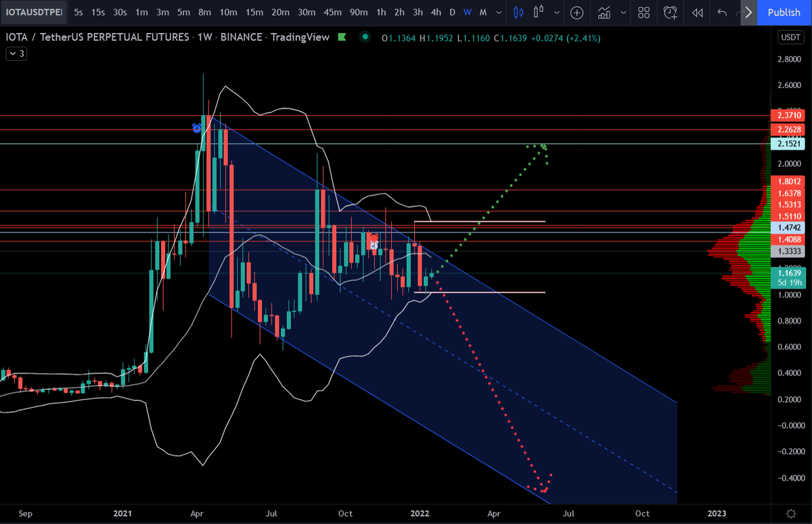Open the indicator templates grid icon
Viewport: 812px width, 524px height.
click(x=644, y=12)
